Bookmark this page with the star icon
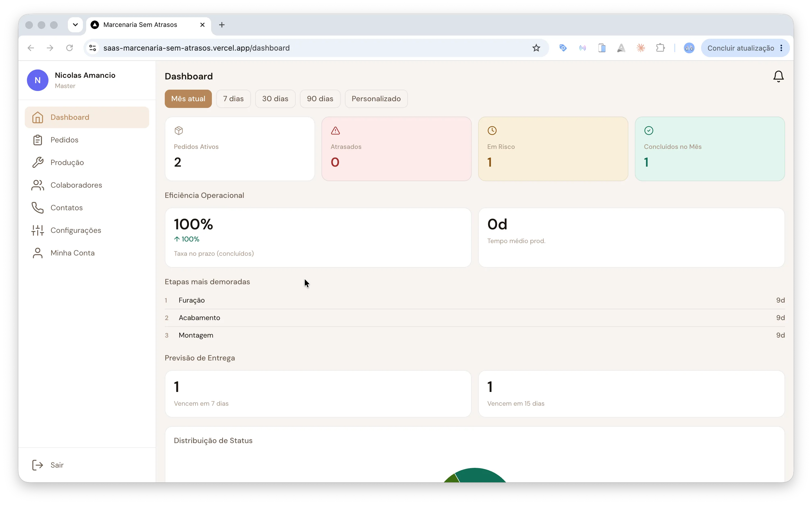 [x=536, y=48]
